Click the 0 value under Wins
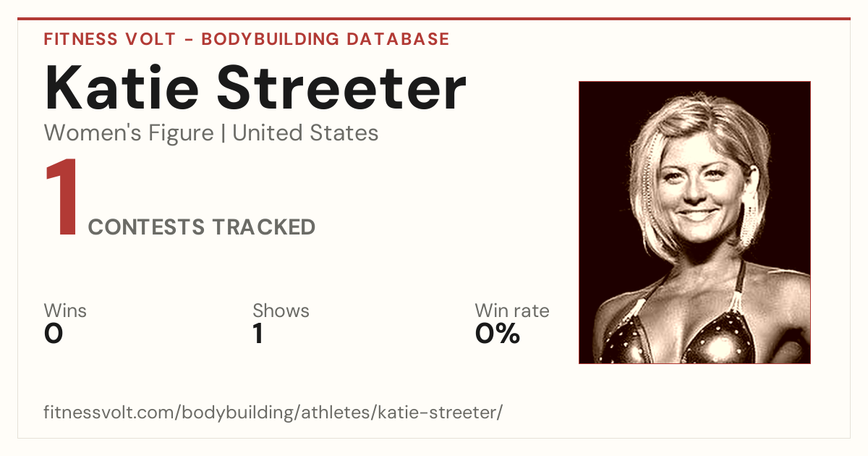 (54, 334)
